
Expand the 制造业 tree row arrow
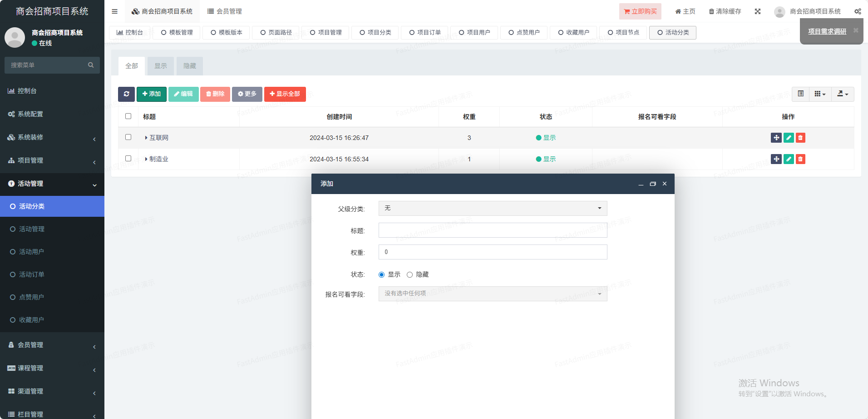click(x=146, y=159)
